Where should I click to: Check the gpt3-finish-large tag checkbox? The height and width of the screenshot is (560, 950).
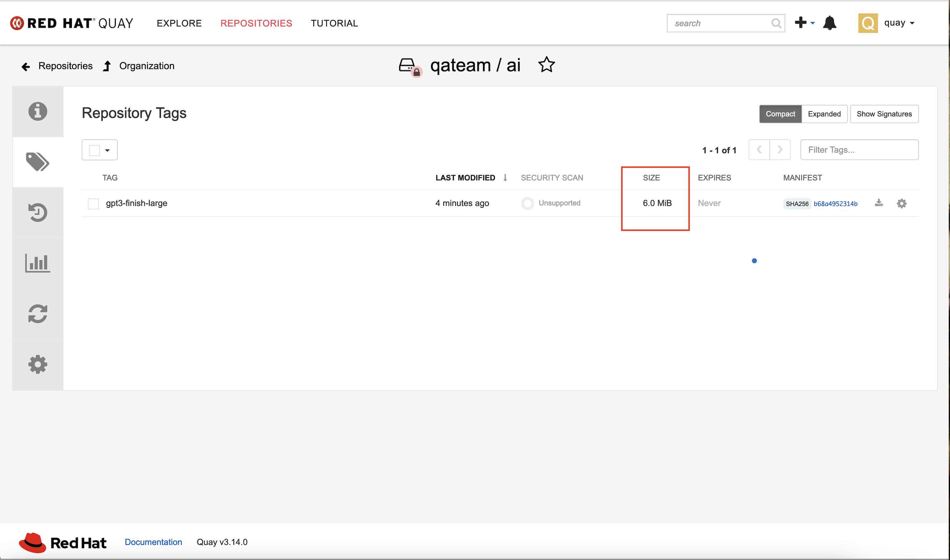tap(93, 204)
